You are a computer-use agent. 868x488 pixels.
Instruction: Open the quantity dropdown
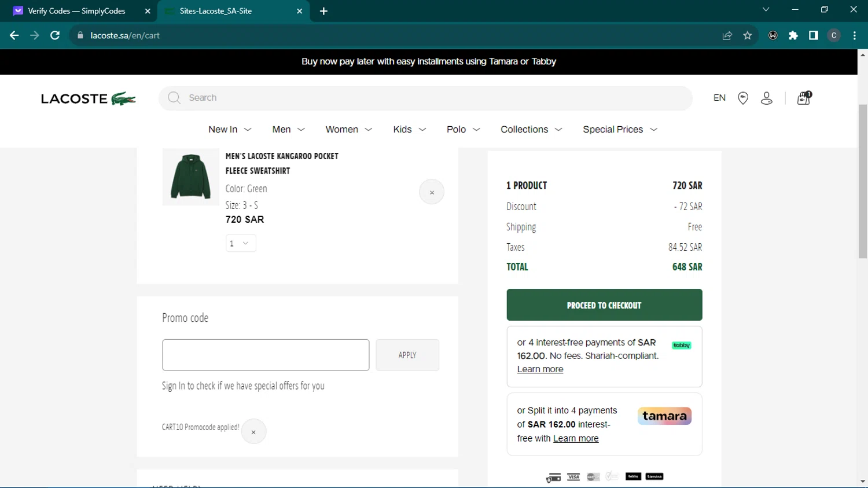[x=241, y=243]
